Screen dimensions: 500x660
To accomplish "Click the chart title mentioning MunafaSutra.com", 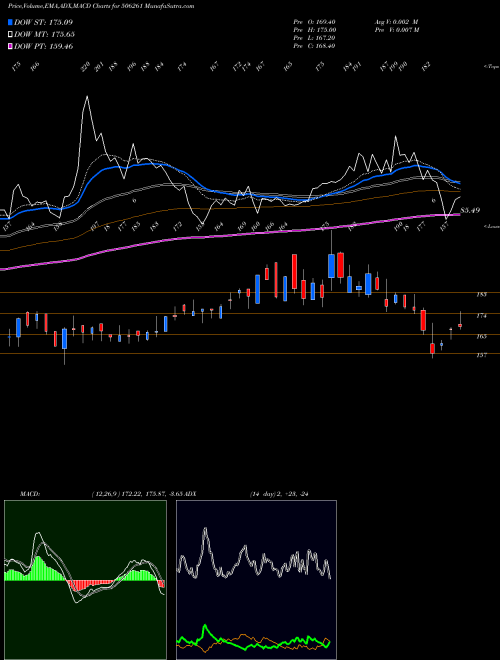I will [101, 6].
